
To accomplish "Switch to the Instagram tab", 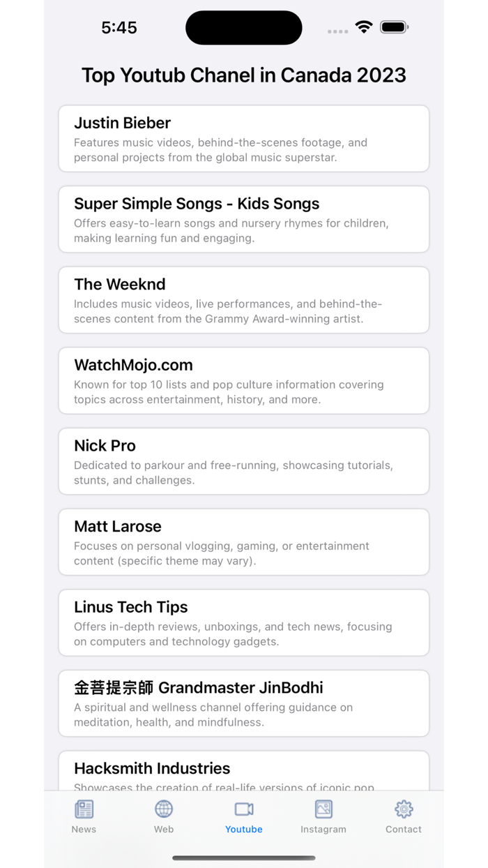I will tap(323, 816).
